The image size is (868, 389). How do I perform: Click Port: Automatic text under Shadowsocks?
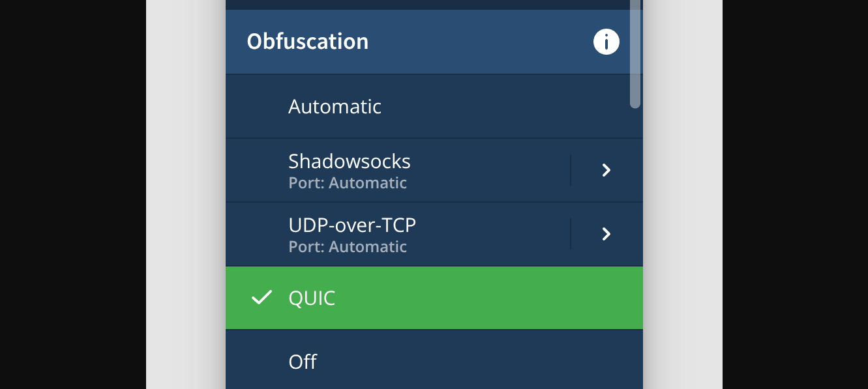pos(348,182)
